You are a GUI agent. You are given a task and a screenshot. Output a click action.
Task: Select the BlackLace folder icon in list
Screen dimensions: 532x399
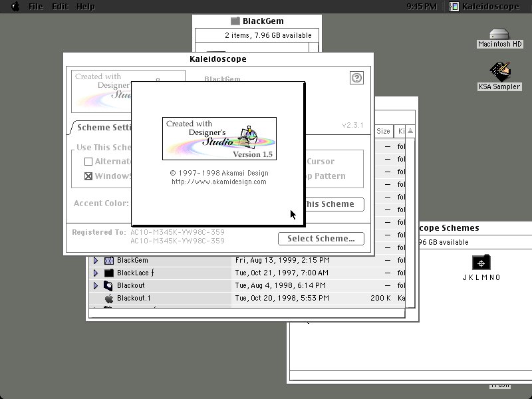pyautogui.click(x=109, y=273)
